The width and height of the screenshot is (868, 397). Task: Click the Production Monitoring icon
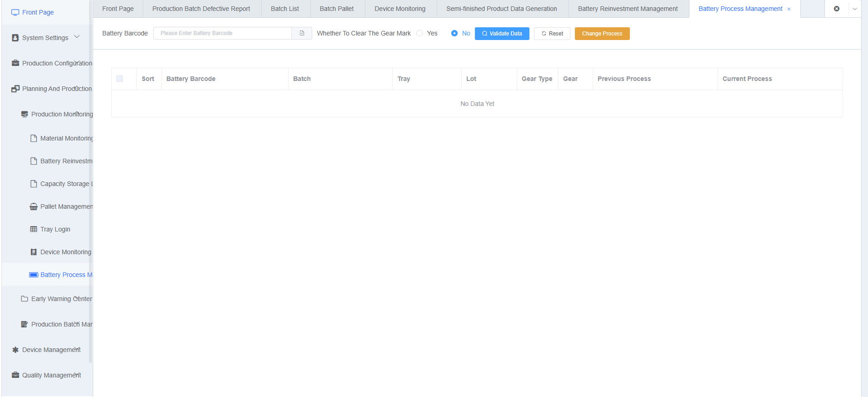coord(25,114)
